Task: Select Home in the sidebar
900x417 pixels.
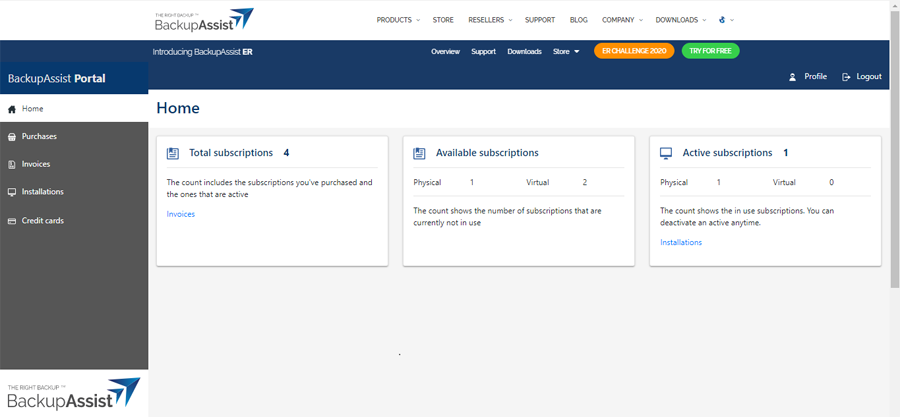Action: point(74,108)
